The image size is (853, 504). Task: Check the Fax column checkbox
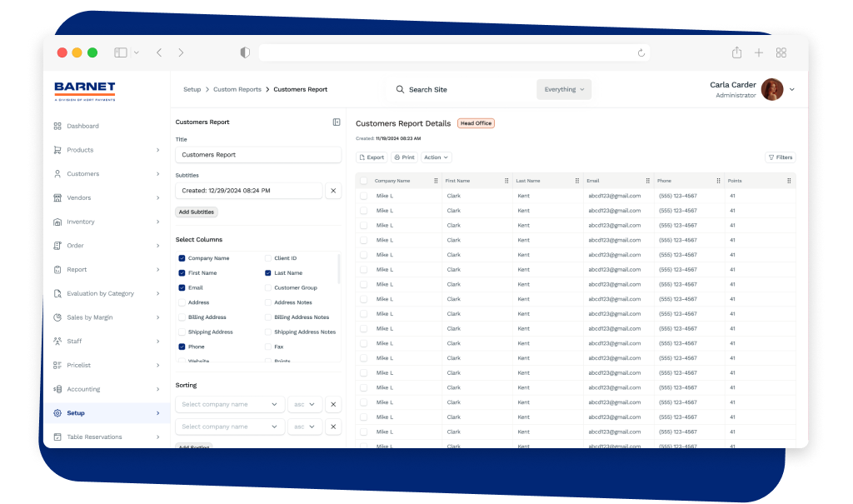[x=267, y=347]
